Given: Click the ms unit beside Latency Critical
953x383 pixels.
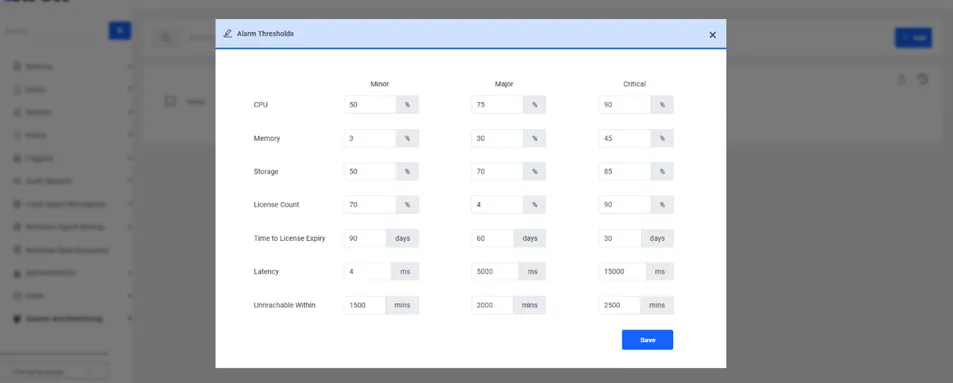Looking at the screenshot, I should point(659,271).
